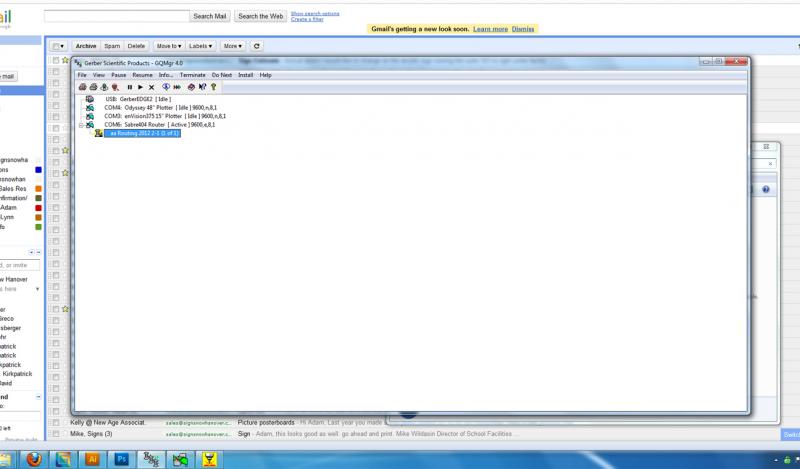Click the yellow router application taskbar icon
This screenshot has height=469, width=800.
[x=210, y=459]
